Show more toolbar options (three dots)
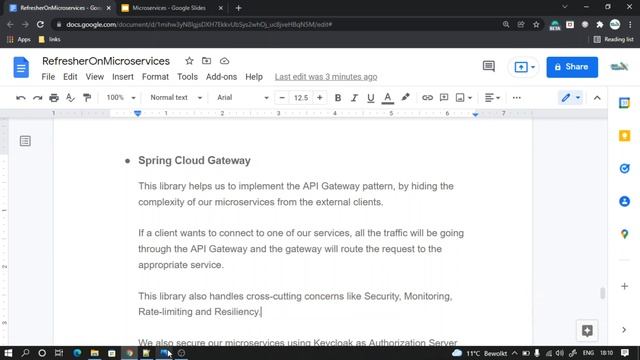 (516, 98)
